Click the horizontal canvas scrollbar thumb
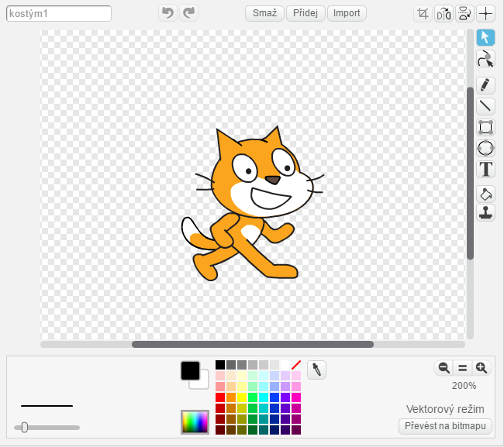 click(253, 344)
